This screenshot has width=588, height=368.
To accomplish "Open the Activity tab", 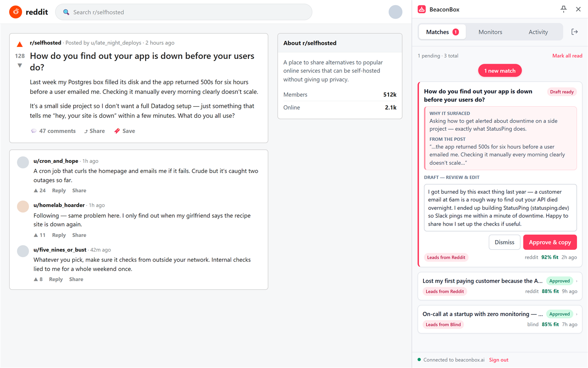I will (x=538, y=32).
